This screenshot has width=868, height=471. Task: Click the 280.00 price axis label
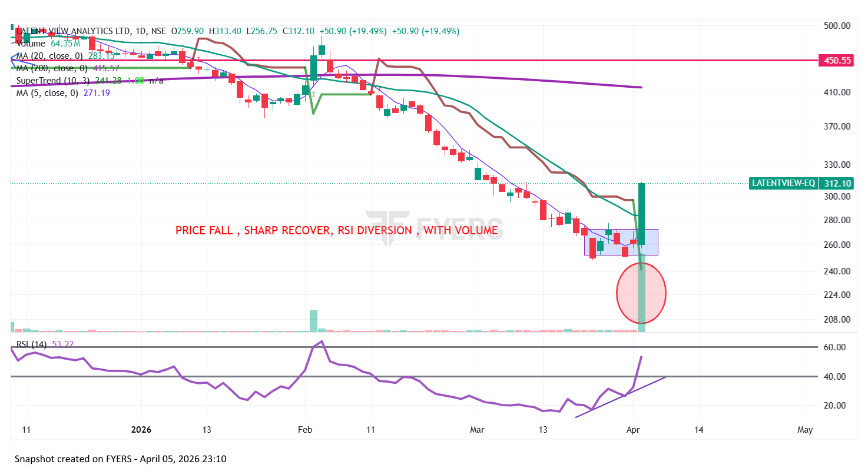coord(837,220)
